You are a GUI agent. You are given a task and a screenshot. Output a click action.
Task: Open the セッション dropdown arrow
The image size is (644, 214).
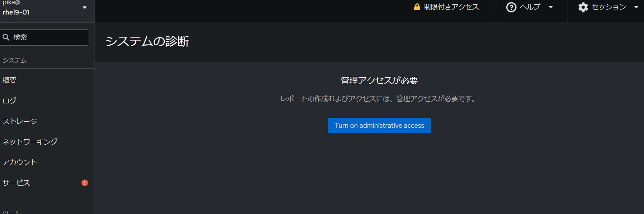[636, 7]
